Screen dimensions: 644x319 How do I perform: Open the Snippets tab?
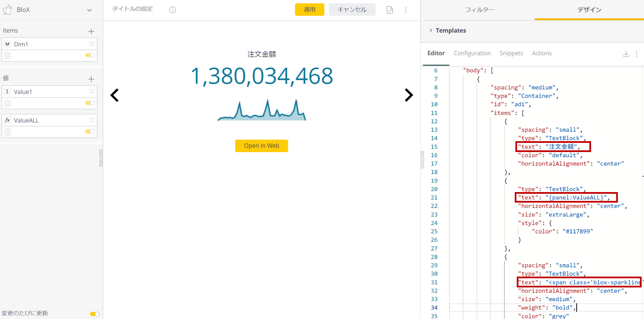click(511, 53)
